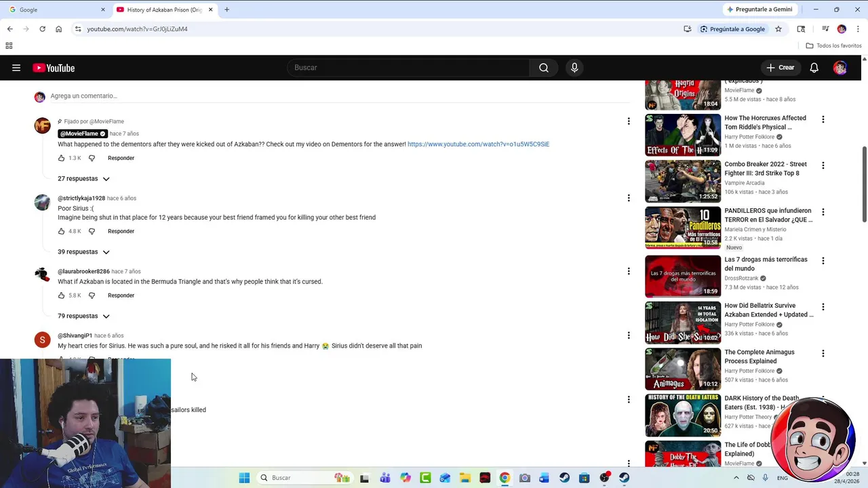Expand 27 respuestas on pinned comment

83,179
